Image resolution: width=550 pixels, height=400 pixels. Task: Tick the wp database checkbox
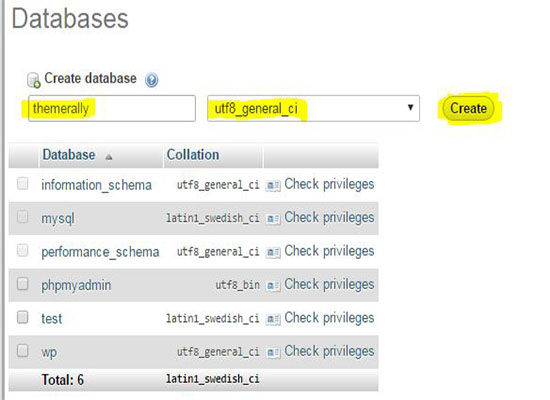[x=23, y=350]
